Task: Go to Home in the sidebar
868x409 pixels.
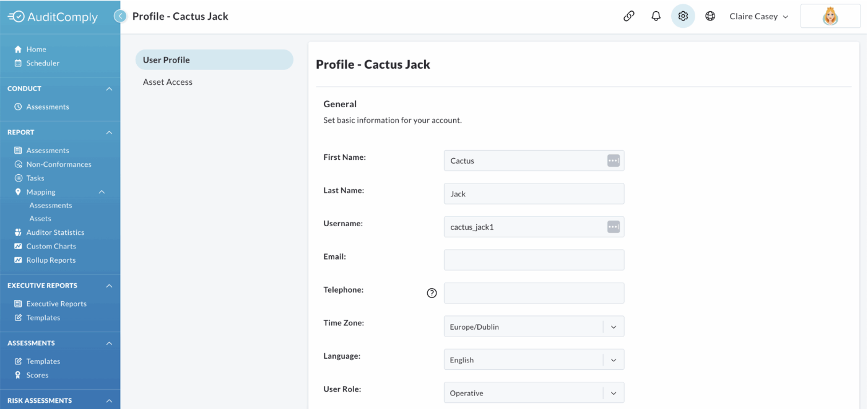Action: coord(36,50)
